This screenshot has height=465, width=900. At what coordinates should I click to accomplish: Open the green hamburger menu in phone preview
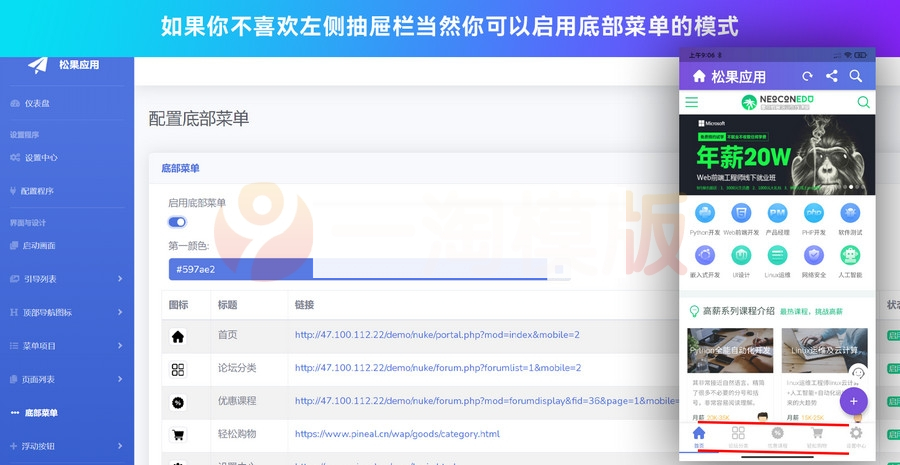pyautogui.click(x=691, y=102)
